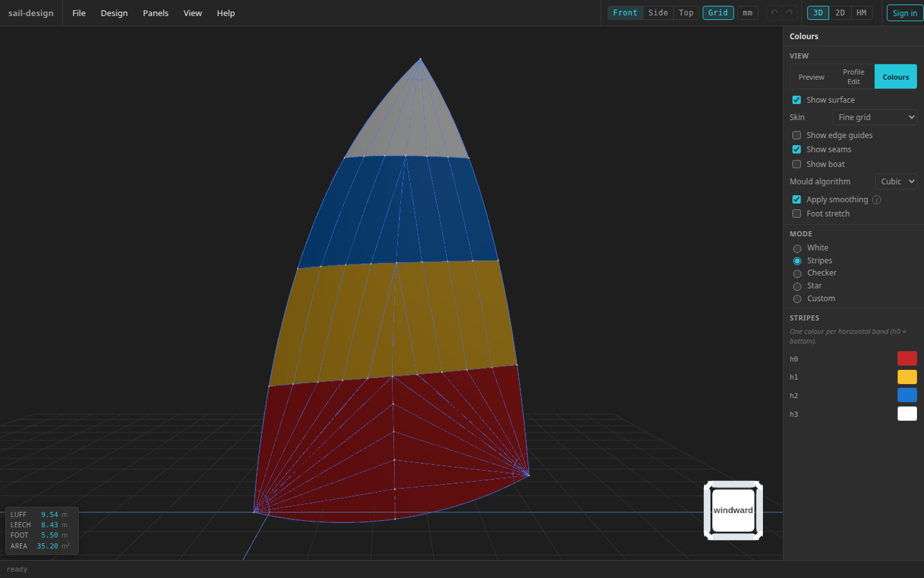Viewport: 924px width, 578px height.
Task: Open the Help menu
Action: coord(226,13)
